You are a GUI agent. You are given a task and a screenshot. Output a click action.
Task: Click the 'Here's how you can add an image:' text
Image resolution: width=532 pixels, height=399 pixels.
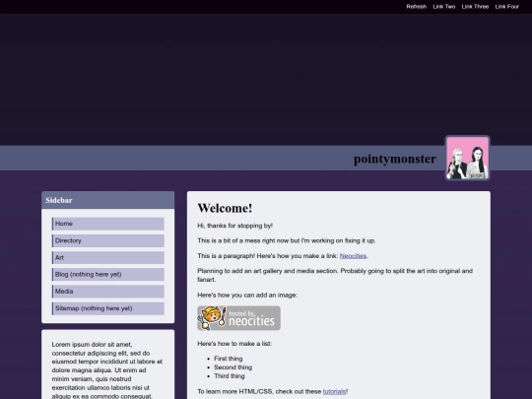[247, 296]
